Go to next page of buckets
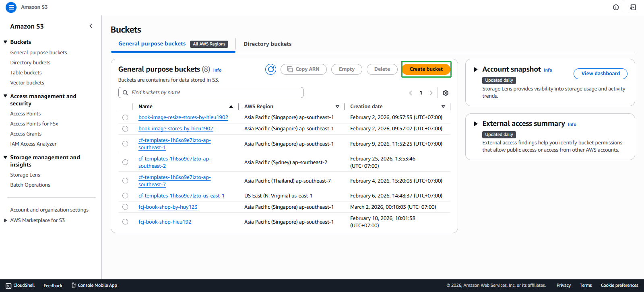Screen dimensions: 644x292 [431, 93]
